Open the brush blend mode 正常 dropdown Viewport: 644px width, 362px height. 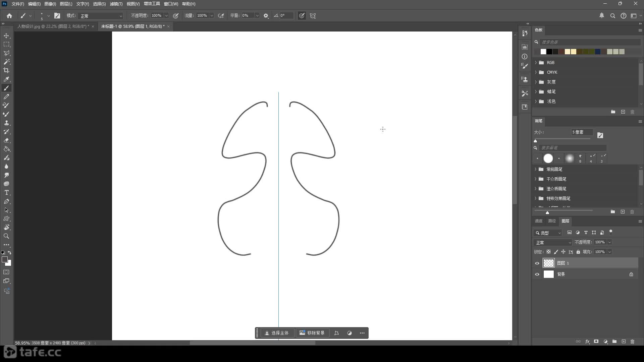pos(101,16)
